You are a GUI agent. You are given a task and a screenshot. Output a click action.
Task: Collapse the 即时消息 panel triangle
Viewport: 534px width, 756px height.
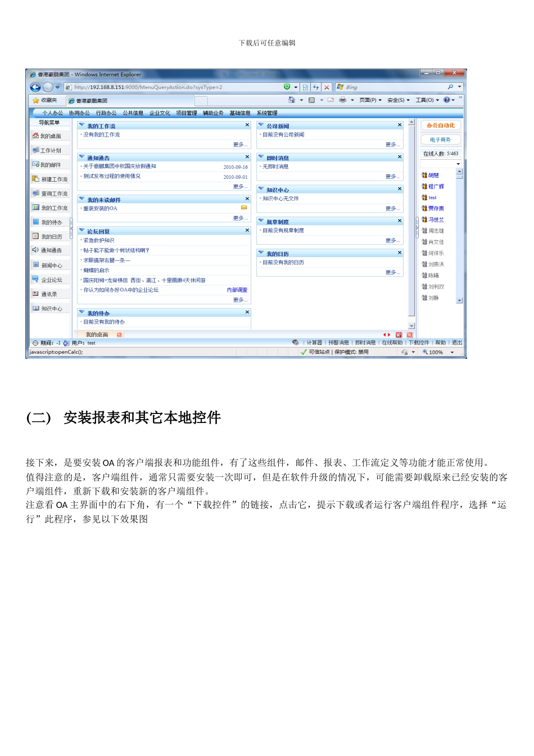pyautogui.click(x=261, y=157)
